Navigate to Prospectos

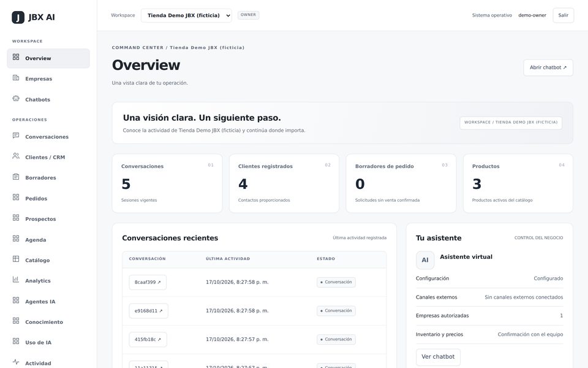click(x=48, y=219)
